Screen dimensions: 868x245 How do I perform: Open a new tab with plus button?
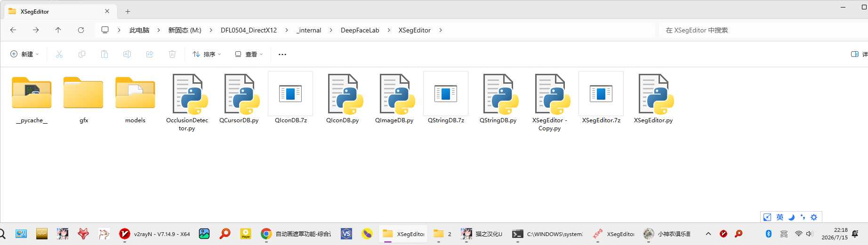point(128,11)
